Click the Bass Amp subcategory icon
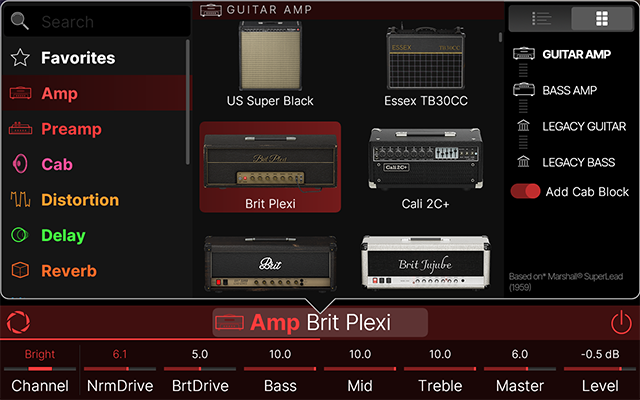The width and height of the screenshot is (640, 400). (x=524, y=89)
